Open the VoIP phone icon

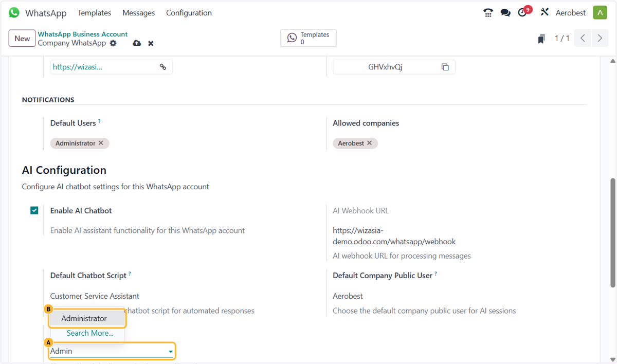point(488,13)
